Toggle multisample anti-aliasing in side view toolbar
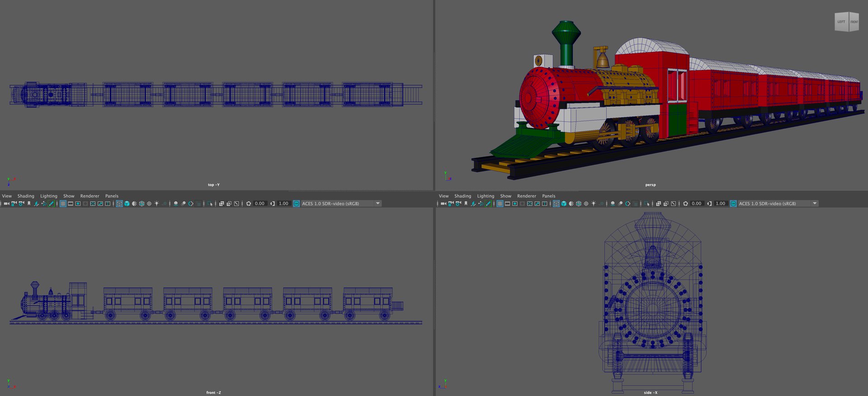868x396 pixels. point(628,203)
